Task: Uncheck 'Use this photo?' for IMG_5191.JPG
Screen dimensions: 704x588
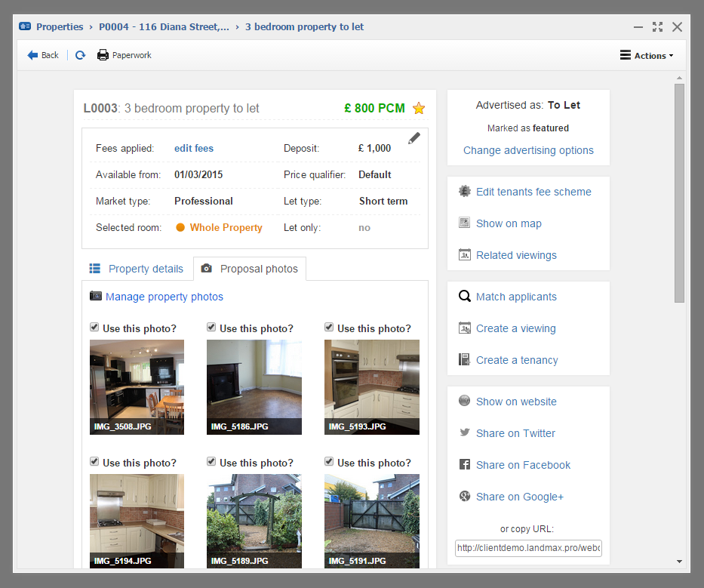Action: coord(329,462)
